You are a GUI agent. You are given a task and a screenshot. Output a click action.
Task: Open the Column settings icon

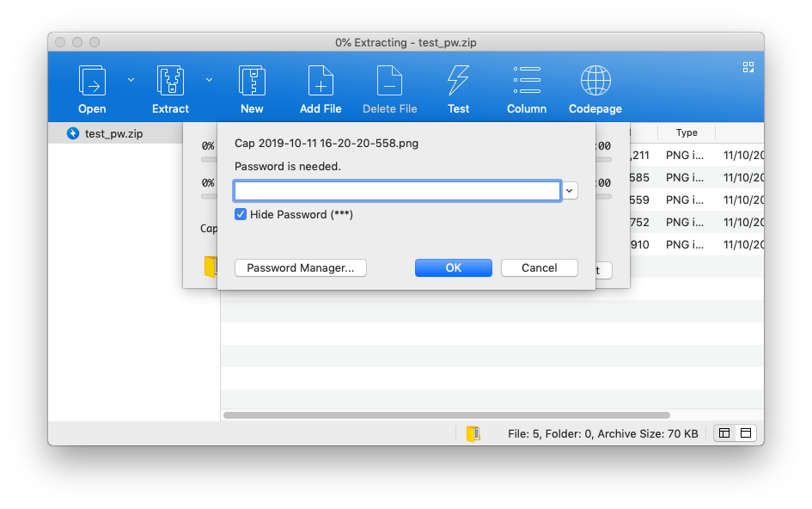point(526,81)
